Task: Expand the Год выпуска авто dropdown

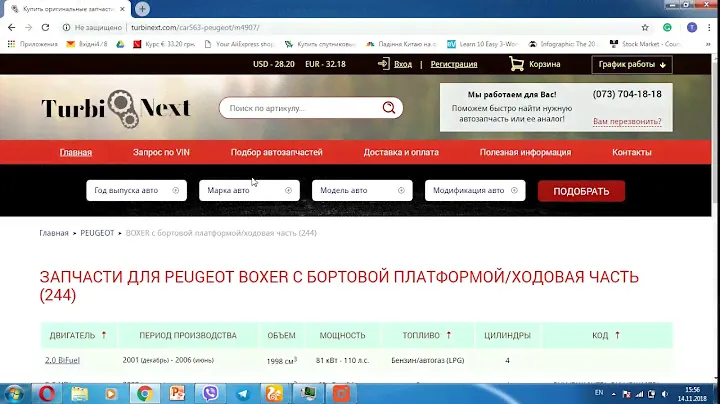Action: (x=136, y=190)
